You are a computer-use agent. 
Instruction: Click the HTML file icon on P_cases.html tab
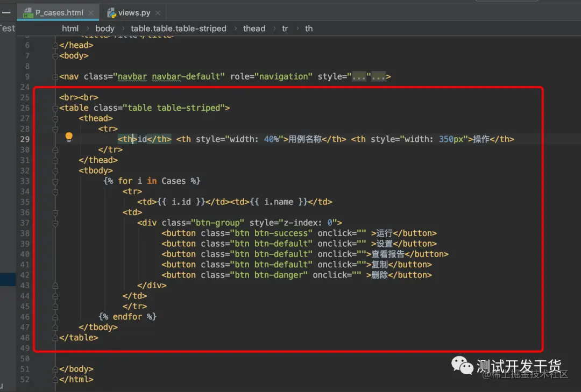click(x=28, y=13)
